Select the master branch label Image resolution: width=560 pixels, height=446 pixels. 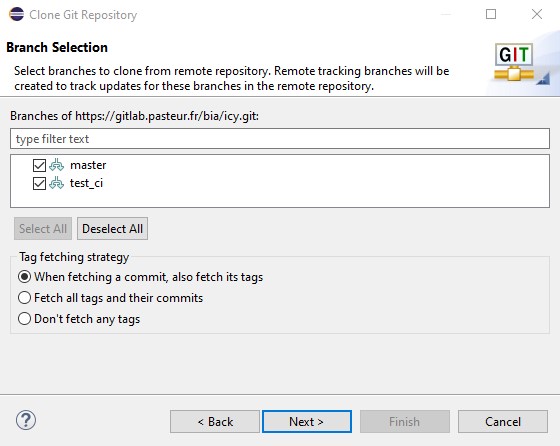(88, 165)
